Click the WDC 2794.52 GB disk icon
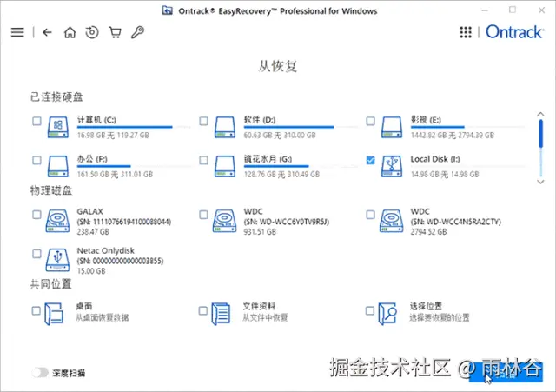Image resolution: width=556 pixels, height=392 pixels. pyautogui.click(x=391, y=221)
